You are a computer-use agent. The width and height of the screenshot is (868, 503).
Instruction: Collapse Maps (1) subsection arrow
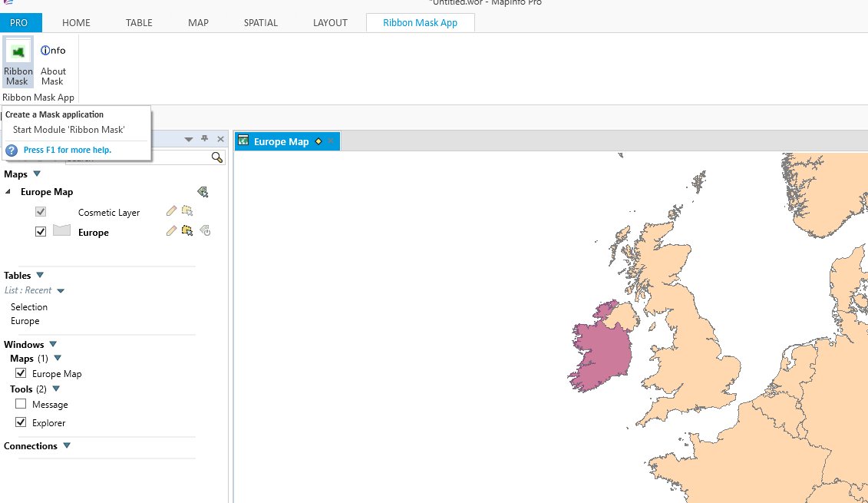pyautogui.click(x=58, y=359)
